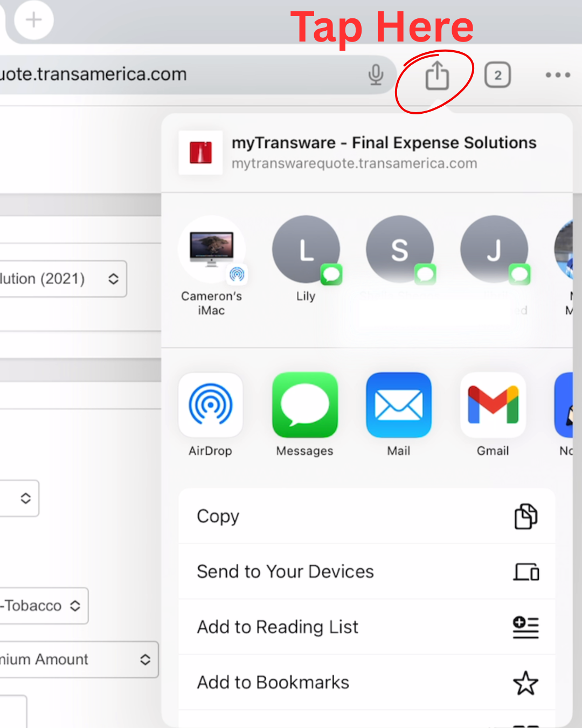Open the Solution (2021) dropdown
The height and width of the screenshot is (728, 582).
[63, 279]
